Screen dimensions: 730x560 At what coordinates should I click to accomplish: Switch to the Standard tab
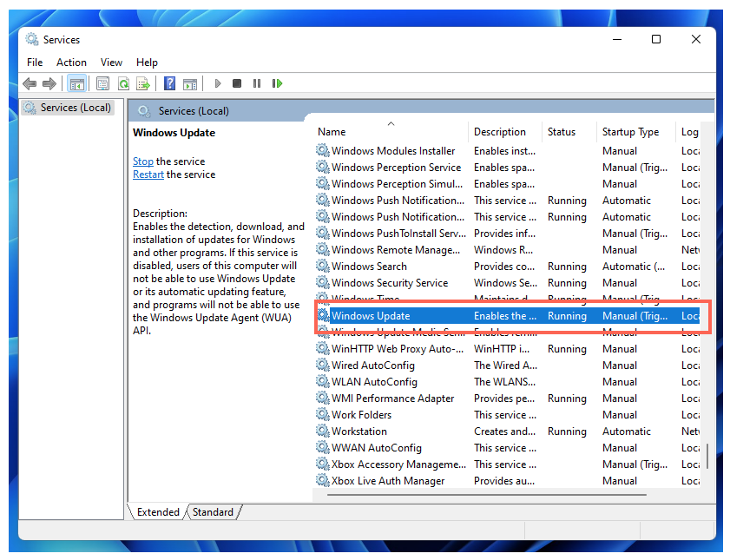(213, 512)
